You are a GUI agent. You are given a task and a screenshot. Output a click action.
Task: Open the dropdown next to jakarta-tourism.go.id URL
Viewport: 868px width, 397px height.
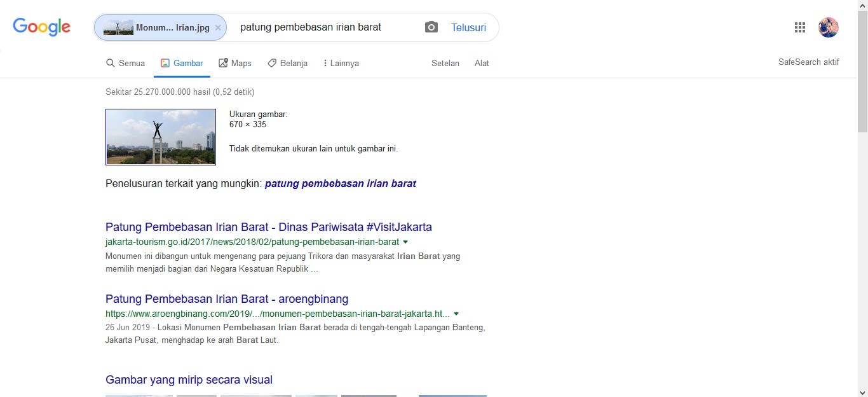pos(405,242)
